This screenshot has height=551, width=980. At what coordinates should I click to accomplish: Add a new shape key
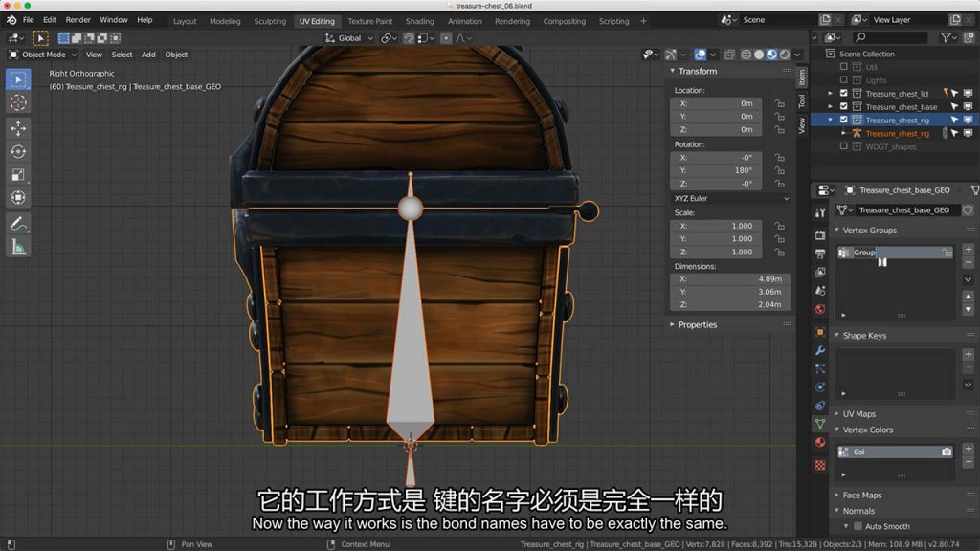tap(969, 354)
